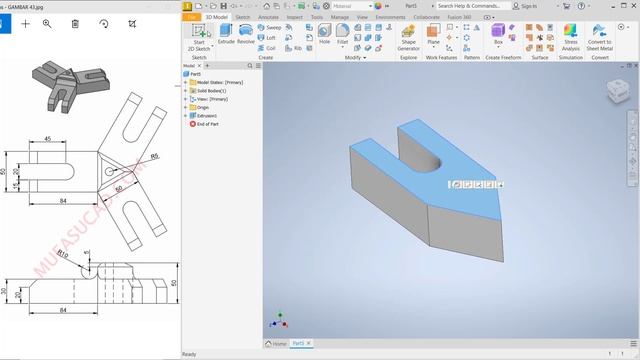Switch to the Tools ribbon tab
Viewport: 640px width, 360px height.
pyautogui.click(x=317, y=17)
